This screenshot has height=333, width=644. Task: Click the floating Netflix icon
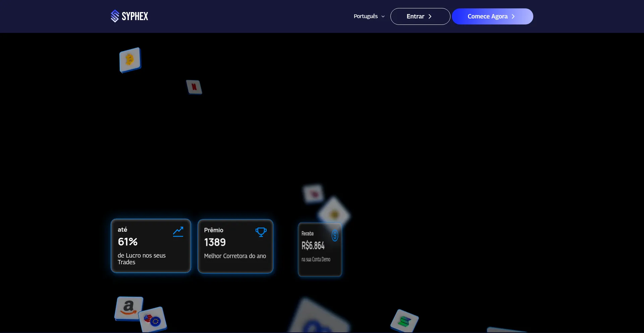[194, 87]
